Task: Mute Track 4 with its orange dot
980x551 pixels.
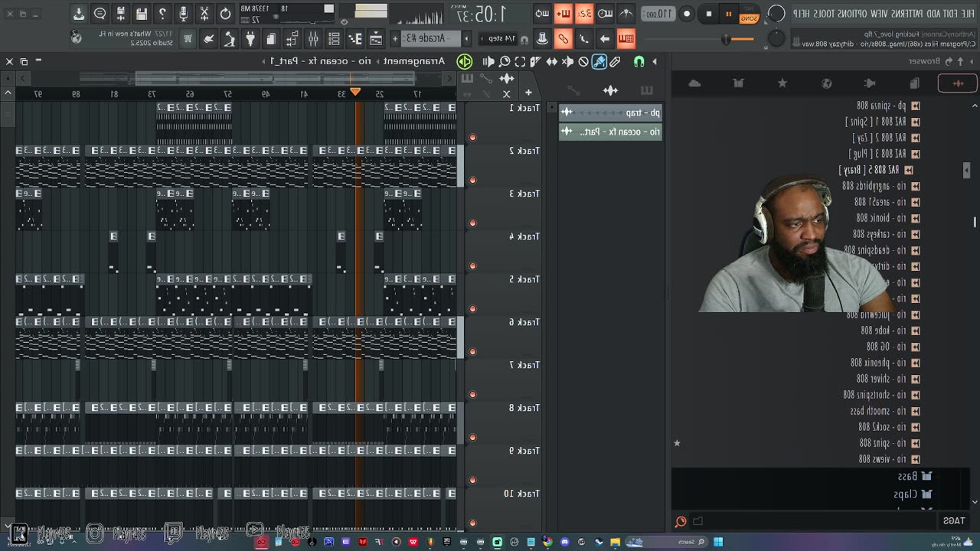Action: click(472, 266)
